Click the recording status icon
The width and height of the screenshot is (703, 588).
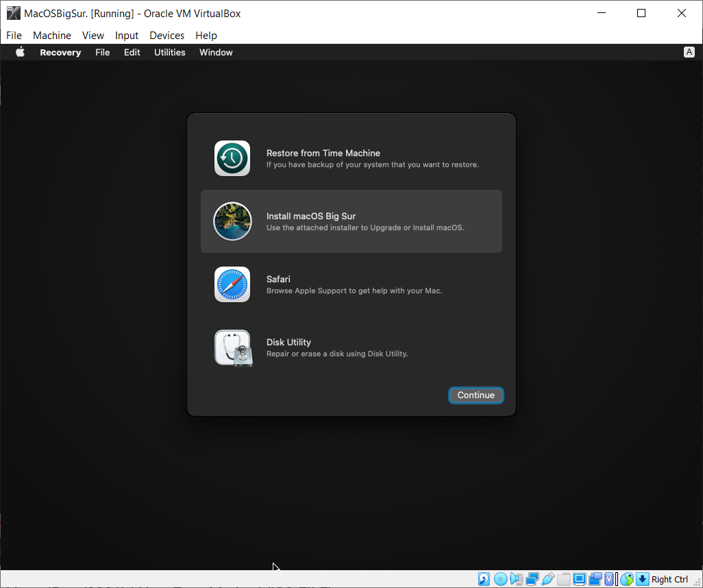pyautogui.click(x=595, y=579)
